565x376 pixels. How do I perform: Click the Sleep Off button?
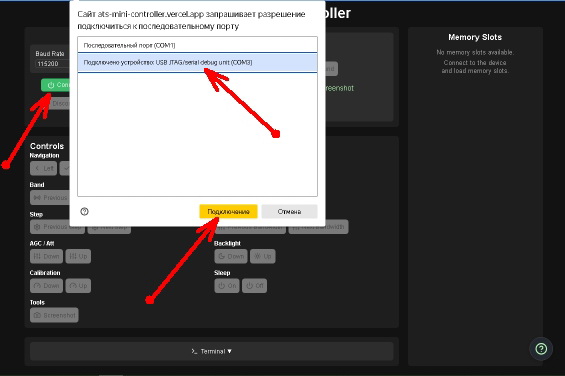coord(254,286)
